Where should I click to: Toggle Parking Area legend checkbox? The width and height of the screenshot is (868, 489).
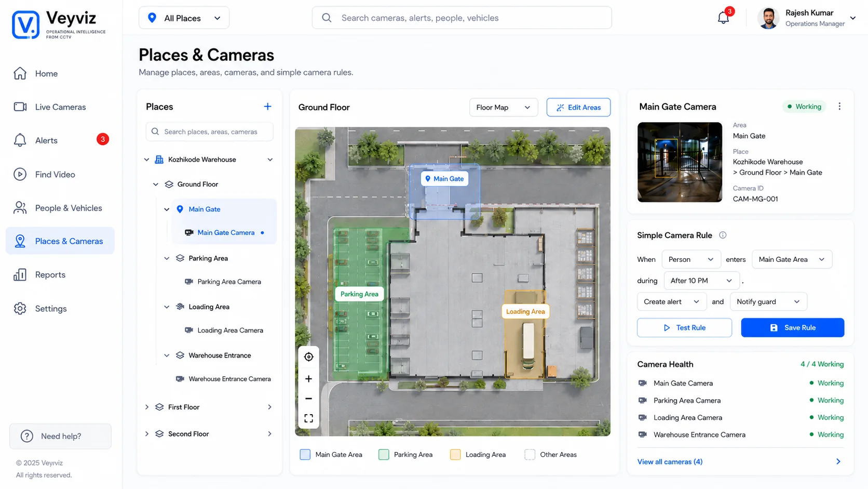tap(384, 455)
